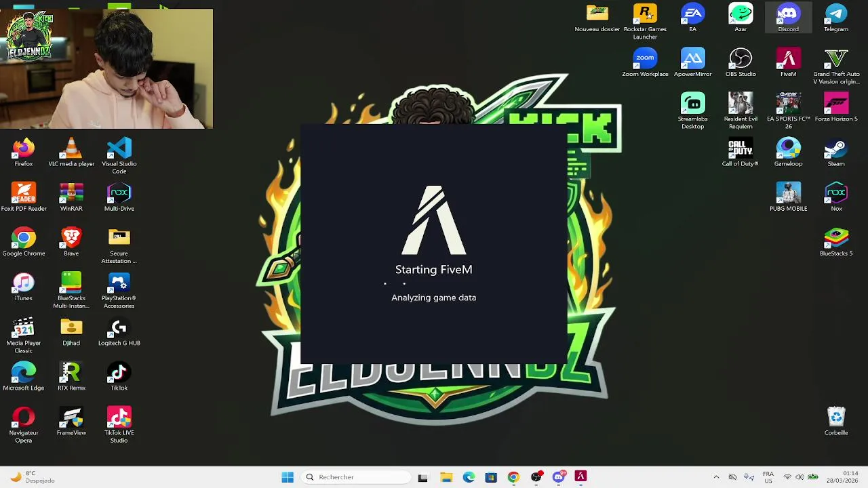The image size is (868, 488).
Task: Open Logitech G HUB shortcut
Action: 119,331
